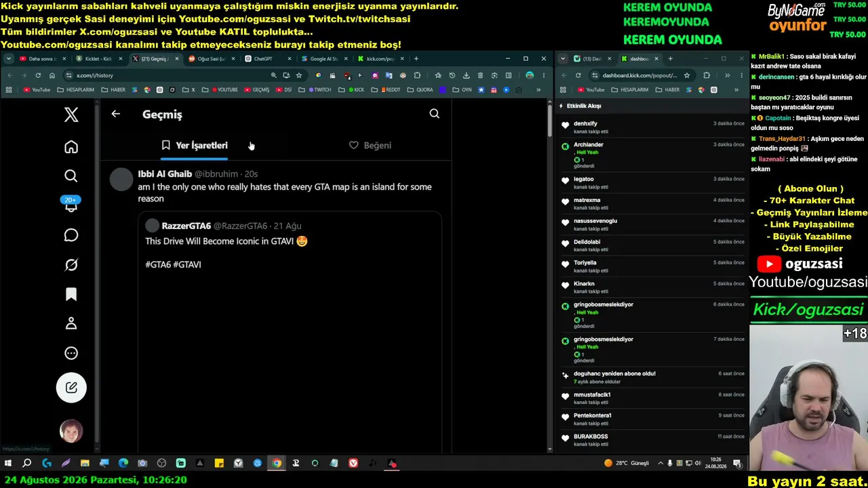The image size is (868, 488).
Task: Open Microsoft Edge from the taskbar
Action: tap(123, 464)
